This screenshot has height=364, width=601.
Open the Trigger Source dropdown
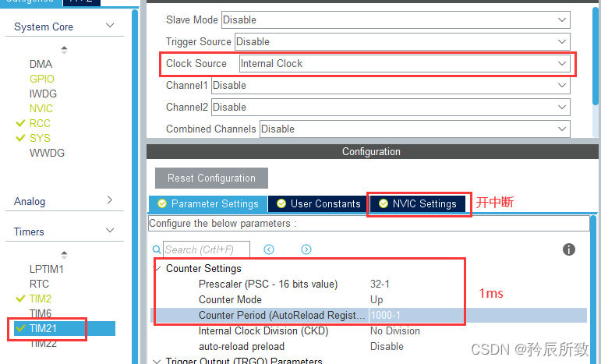(402, 42)
